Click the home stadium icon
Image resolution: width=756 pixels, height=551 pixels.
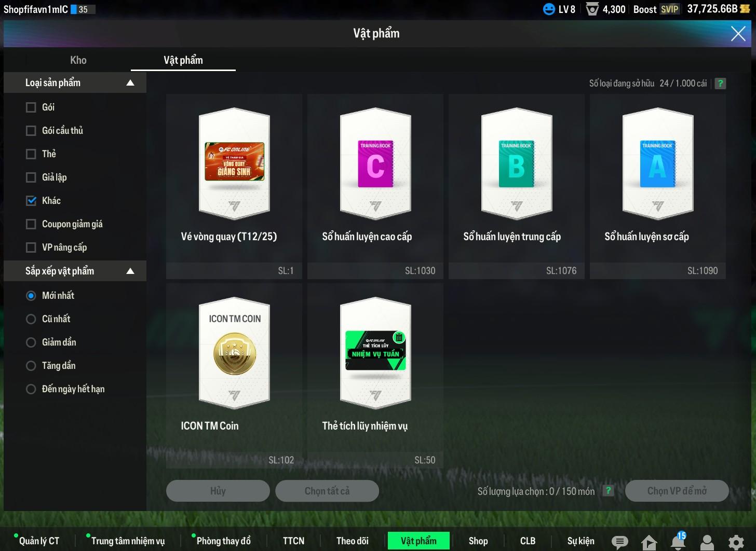pos(649,542)
